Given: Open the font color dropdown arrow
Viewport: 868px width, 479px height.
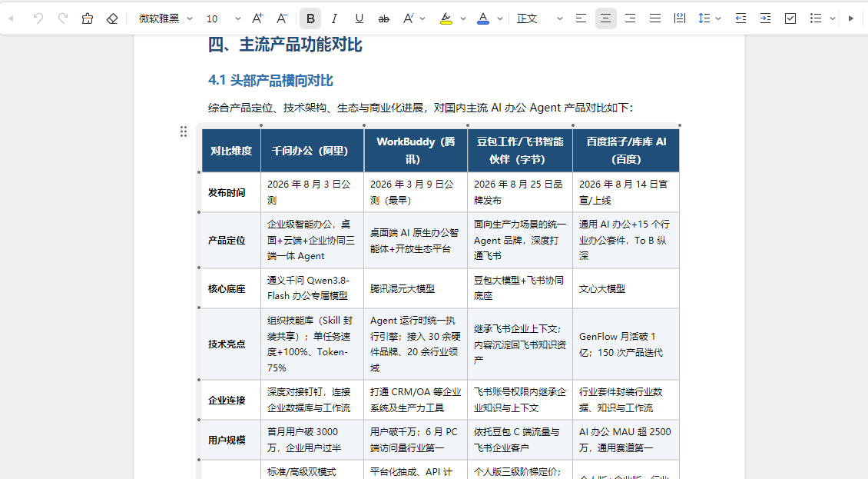Looking at the screenshot, I should pyautogui.click(x=500, y=19).
